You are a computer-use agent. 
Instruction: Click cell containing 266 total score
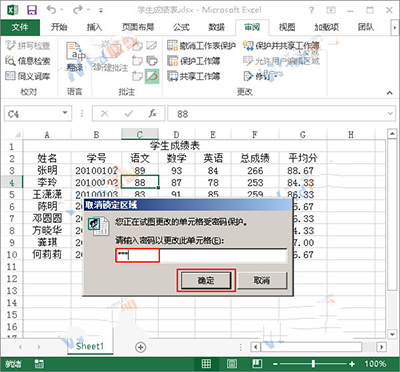[255, 171]
